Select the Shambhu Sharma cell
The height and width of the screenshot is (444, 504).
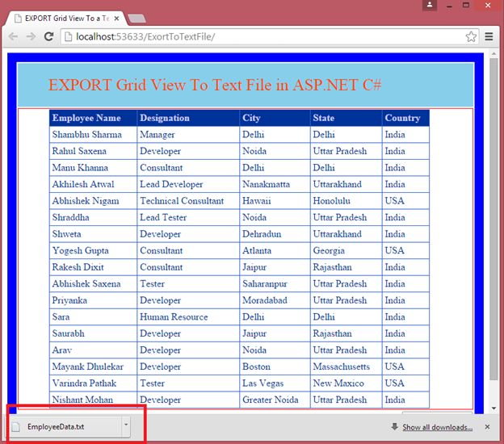(93, 135)
